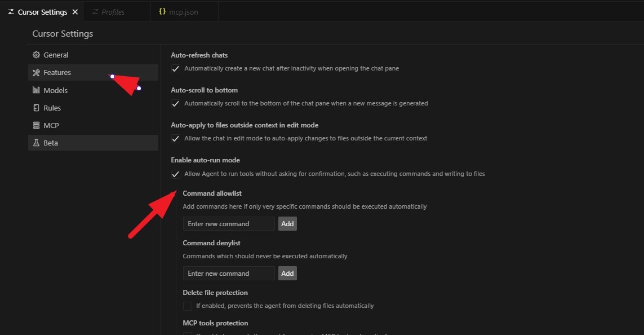
Task: Click the Beta flask icon
Action: click(x=36, y=143)
